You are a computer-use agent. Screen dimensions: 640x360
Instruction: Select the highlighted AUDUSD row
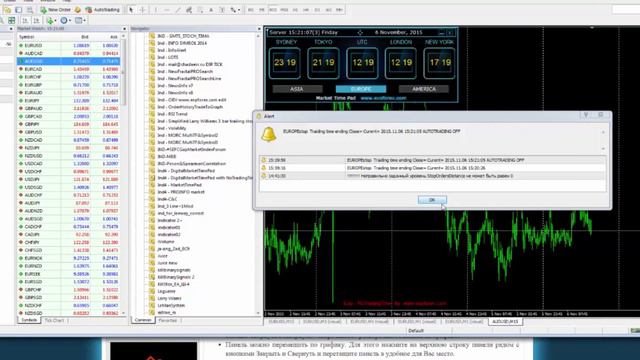69,61
